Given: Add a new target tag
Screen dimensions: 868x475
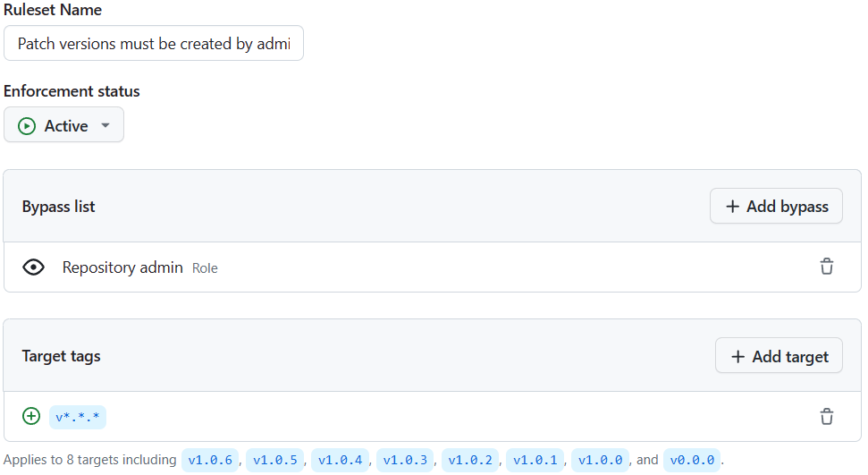Looking at the screenshot, I should (x=779, y=356).
